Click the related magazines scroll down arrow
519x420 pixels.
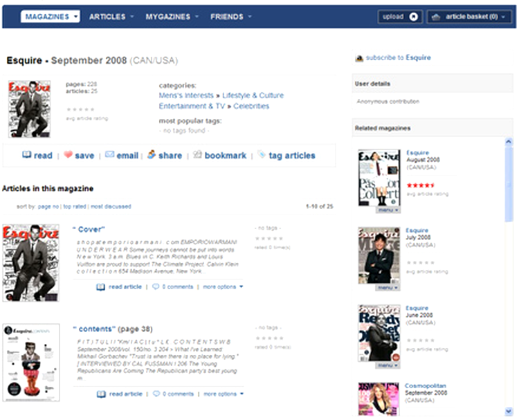click(509, 412)
